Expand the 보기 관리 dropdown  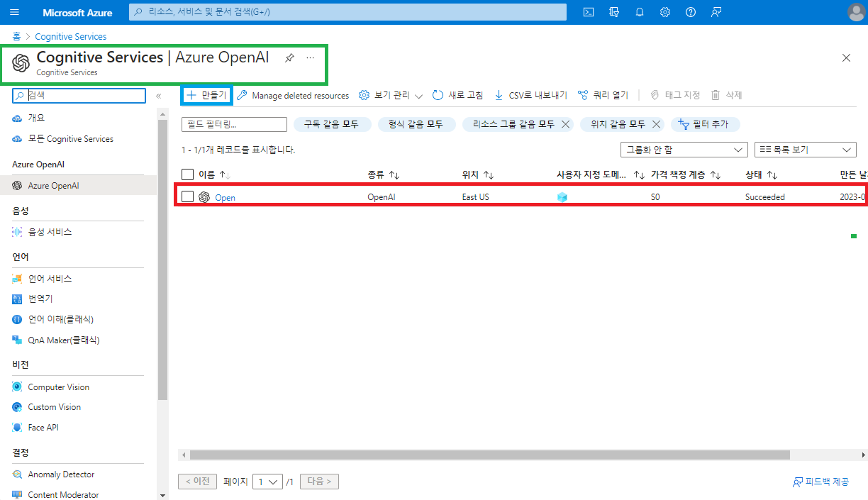tap(391, 96)
